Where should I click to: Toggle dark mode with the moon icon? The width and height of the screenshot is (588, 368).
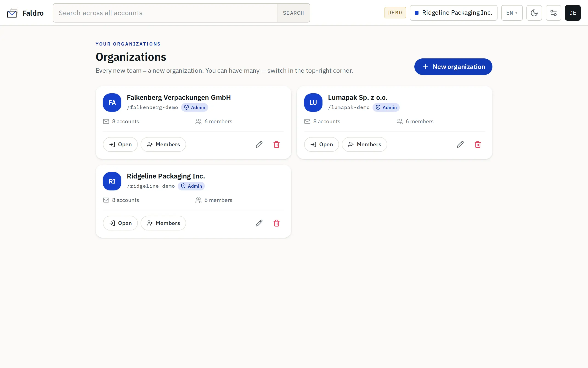[534, 13]
